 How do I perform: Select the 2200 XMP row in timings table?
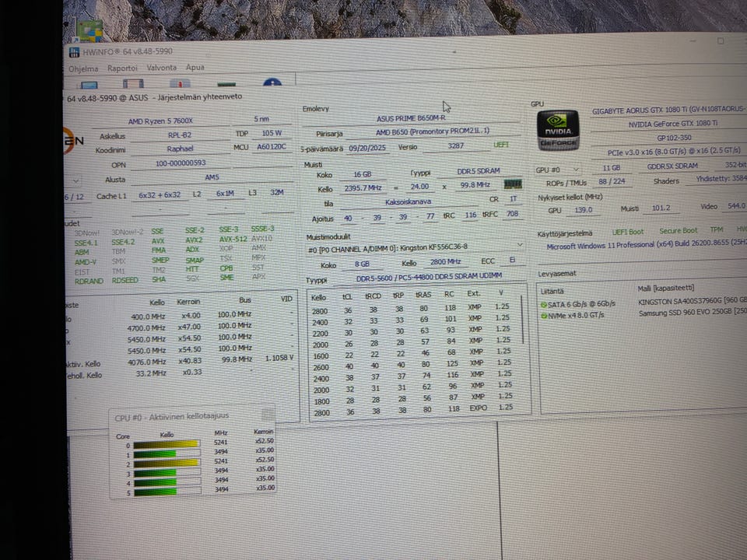[411, 331]
